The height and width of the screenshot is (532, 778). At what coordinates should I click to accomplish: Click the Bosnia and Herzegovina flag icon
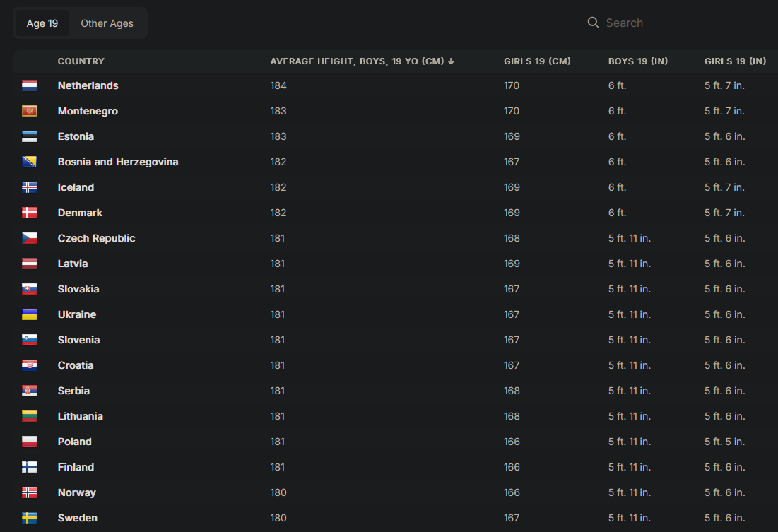(30, 162)
